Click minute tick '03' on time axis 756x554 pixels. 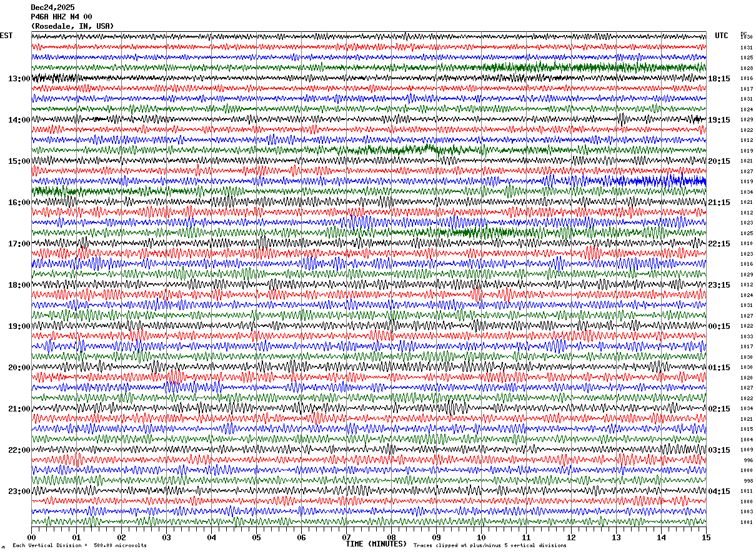click(166, 537)
